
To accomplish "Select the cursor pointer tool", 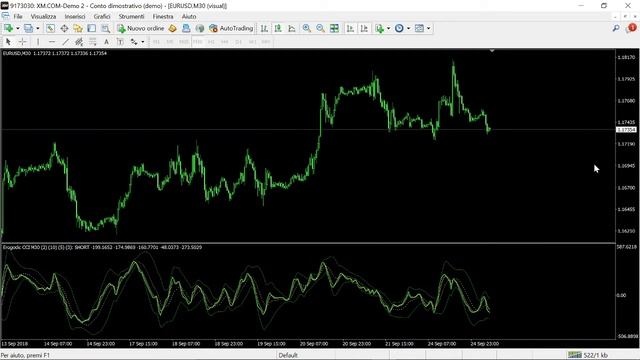I will coord(8,42).
